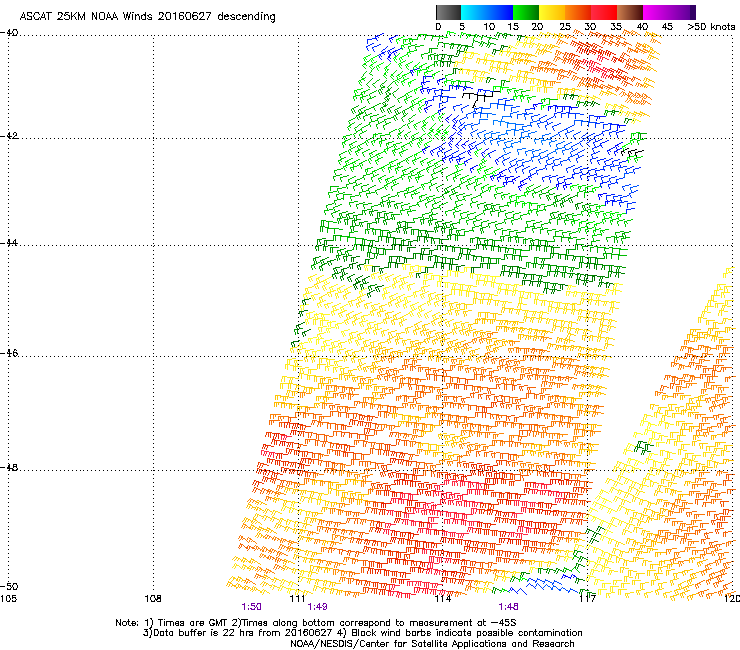
Task: Click the latitude label -48
Action: (9, 467)
